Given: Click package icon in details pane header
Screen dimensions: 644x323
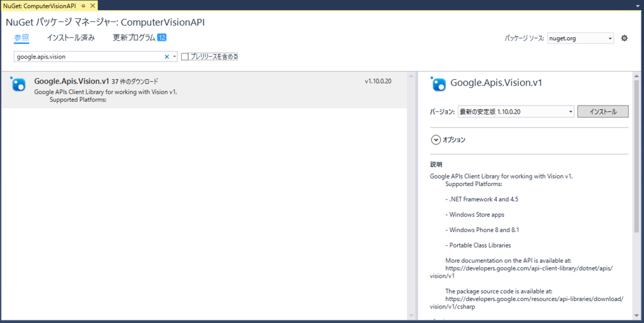Looking at the screenshot, I should coord(438,84).
